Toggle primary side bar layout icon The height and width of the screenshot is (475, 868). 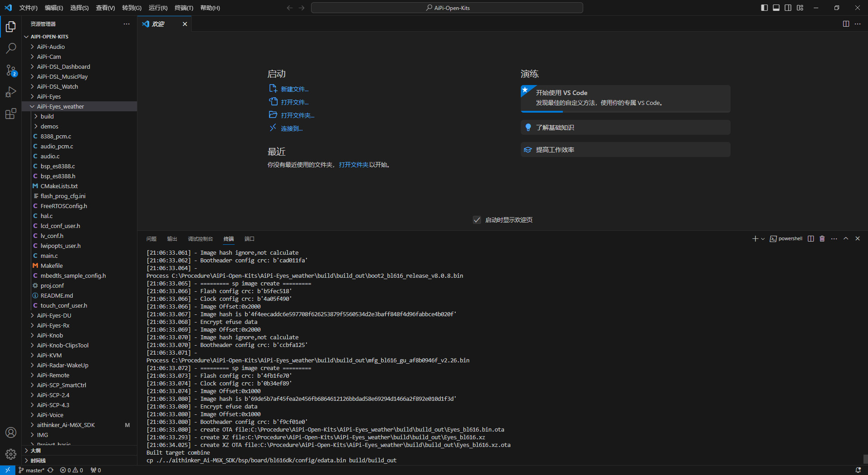tap(764, 8)
